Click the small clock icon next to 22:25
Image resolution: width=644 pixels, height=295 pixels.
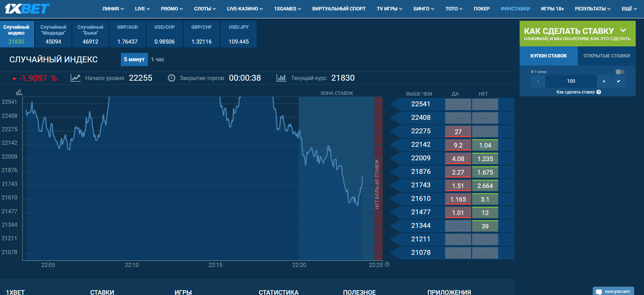tap(387, 265)
